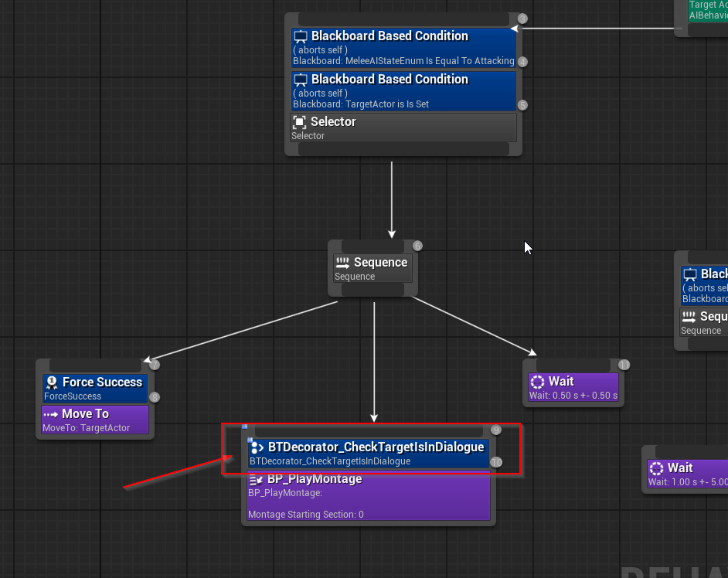The height and width of the screenshot is (578, 728).
Task: Click the right-edge Blackboard decorator icon
Action: 690,274
